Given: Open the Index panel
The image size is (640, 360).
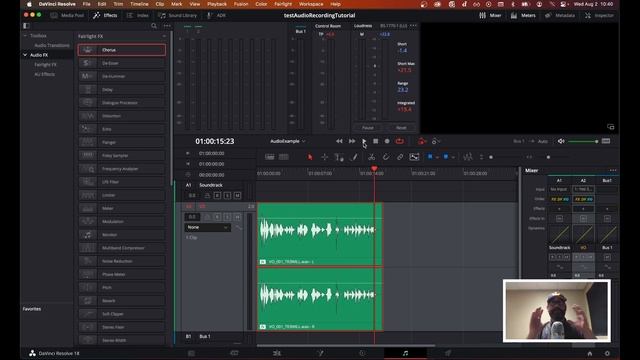Looking at the screenshot, I should click(x=138, y=16).
